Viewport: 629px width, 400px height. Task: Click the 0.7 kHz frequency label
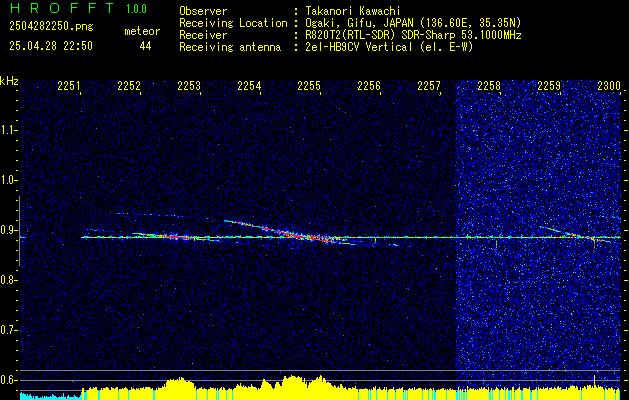(x=8, y=330)
